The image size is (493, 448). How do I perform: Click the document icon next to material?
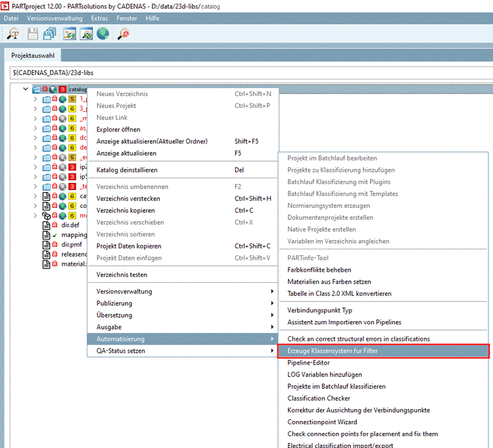pyautogui.click(x=46, y=264)
